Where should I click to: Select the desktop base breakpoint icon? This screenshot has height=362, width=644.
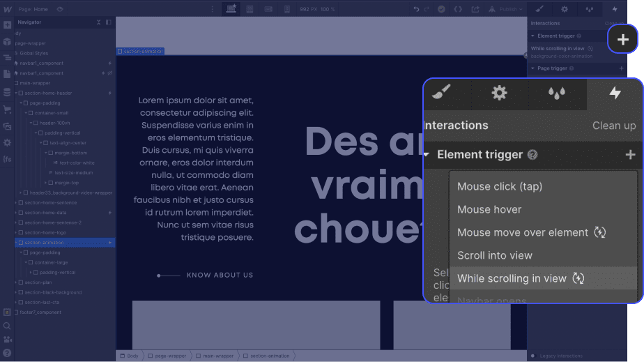(x=231, y=8)
